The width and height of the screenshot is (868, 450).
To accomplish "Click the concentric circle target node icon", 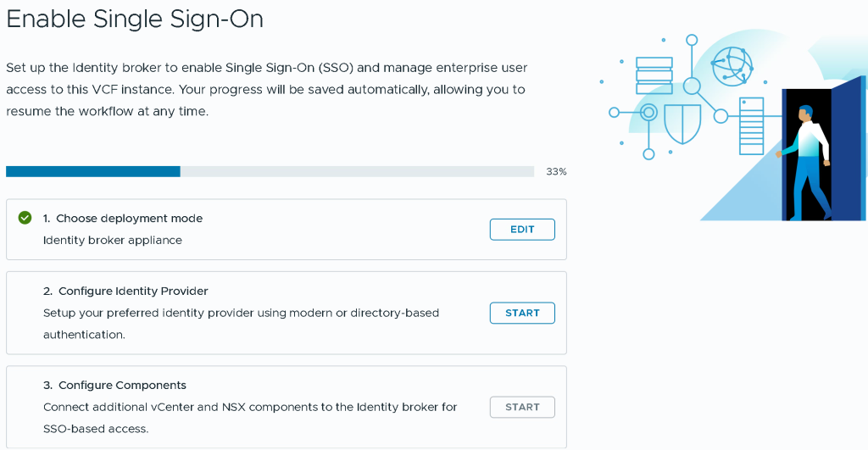I will [648, 113].
